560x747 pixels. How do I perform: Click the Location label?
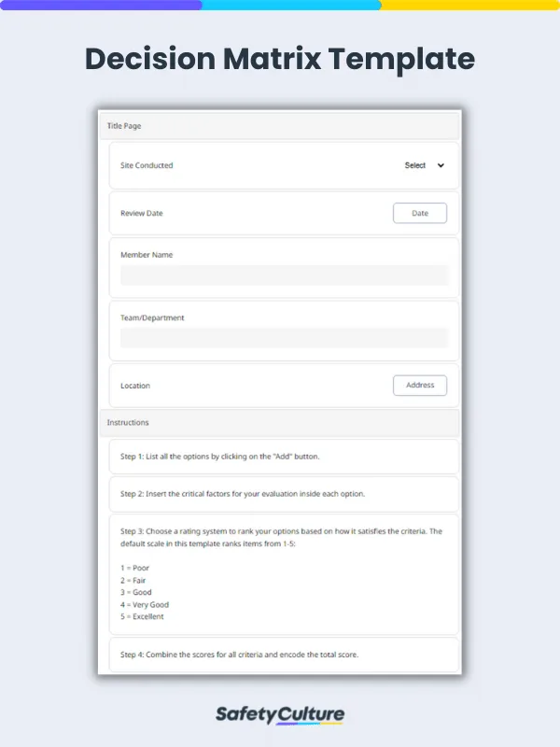click(135, 386)
